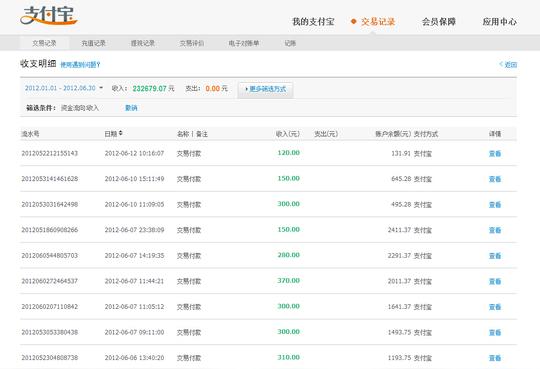Viewport: 540px width, 369px height.
Task: Click the income amount 280.00
Action: (x=289, y=255)
